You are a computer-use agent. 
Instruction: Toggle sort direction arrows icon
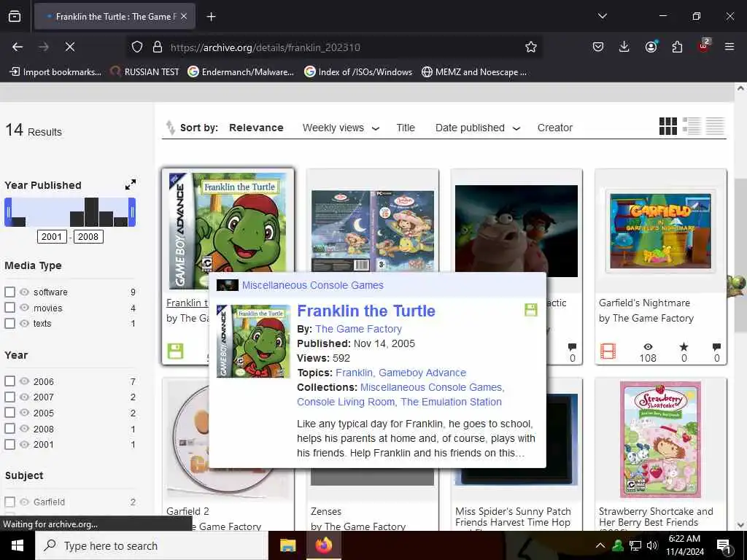click(170, 128)
